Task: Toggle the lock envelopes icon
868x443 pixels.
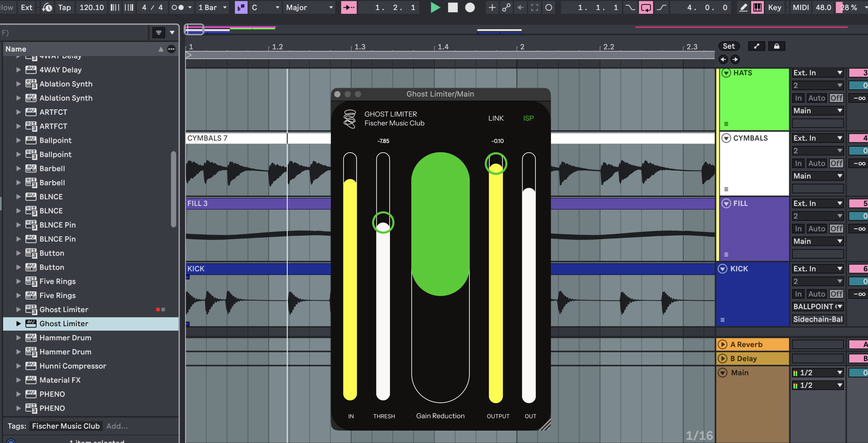Action: pyautogui.click(x=776, y=46)
